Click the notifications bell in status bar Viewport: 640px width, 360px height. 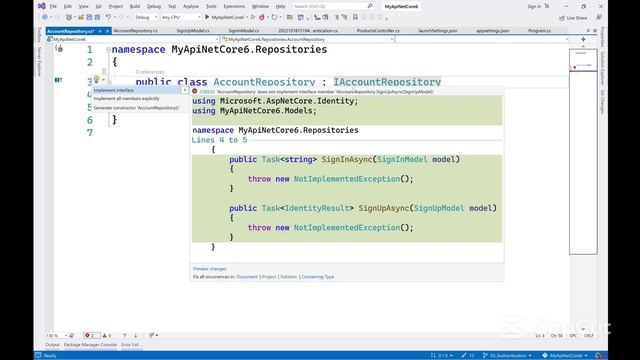(x=599, y=356)
